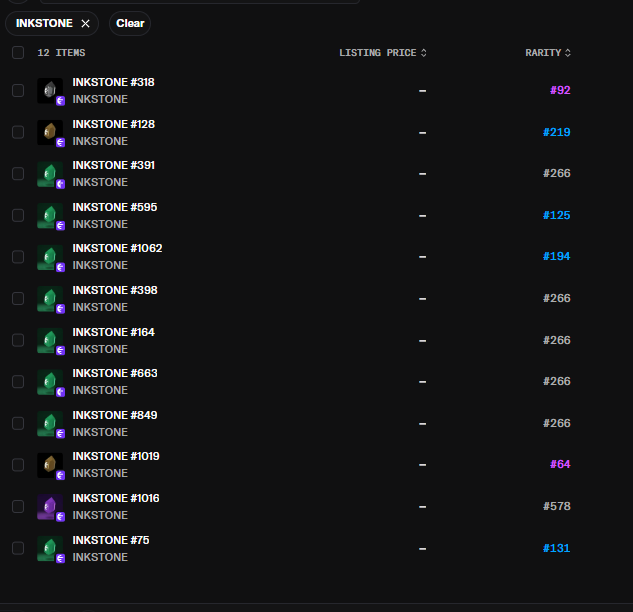Click collection name under INKSTONE #318
633x612 pixels.
100,99
